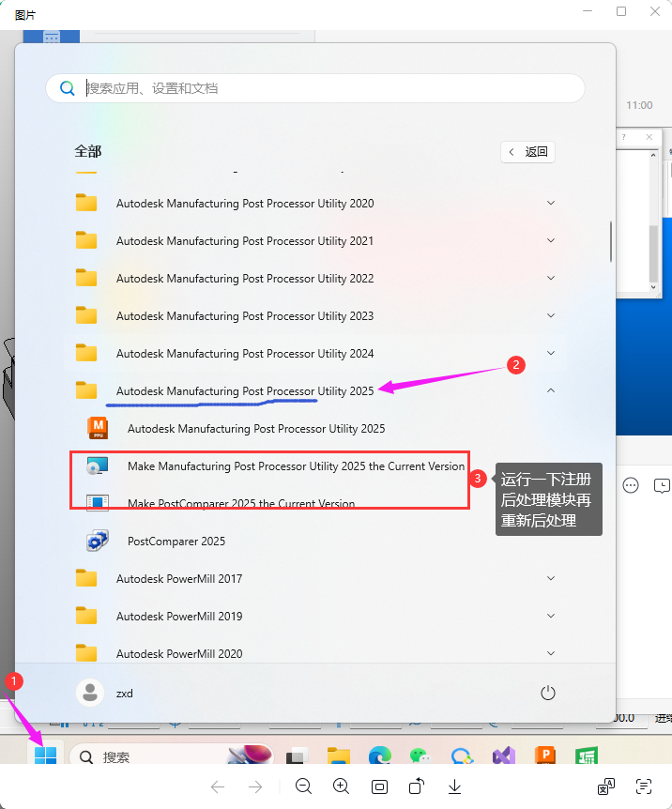Open Autodesk Manufacturing Post Processor Utility 2024 folder
This screenshot has height=809, width=672.
pyautogui.click(x=314, y=354)
